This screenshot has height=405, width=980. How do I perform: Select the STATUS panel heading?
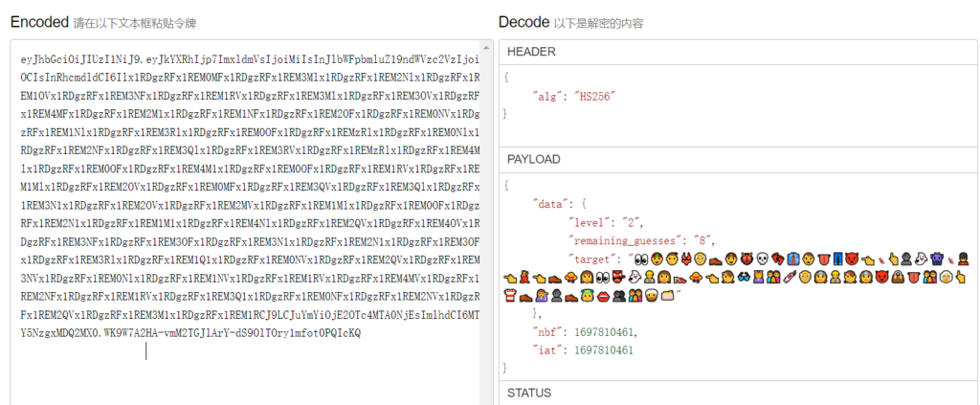coord(529,393)
